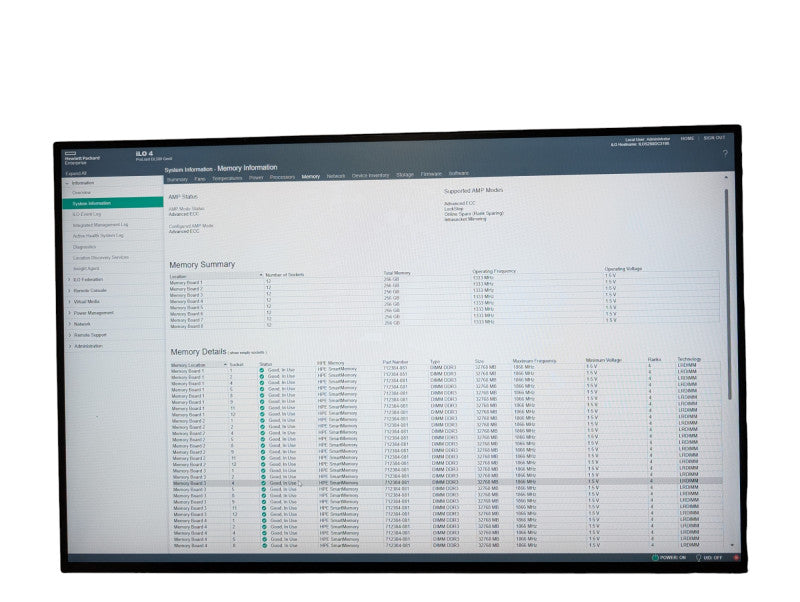The height and width of the screenshot is (602, 800).
Task: Sort Memory Details by Ranks header
Action: (x=654, y=360)
